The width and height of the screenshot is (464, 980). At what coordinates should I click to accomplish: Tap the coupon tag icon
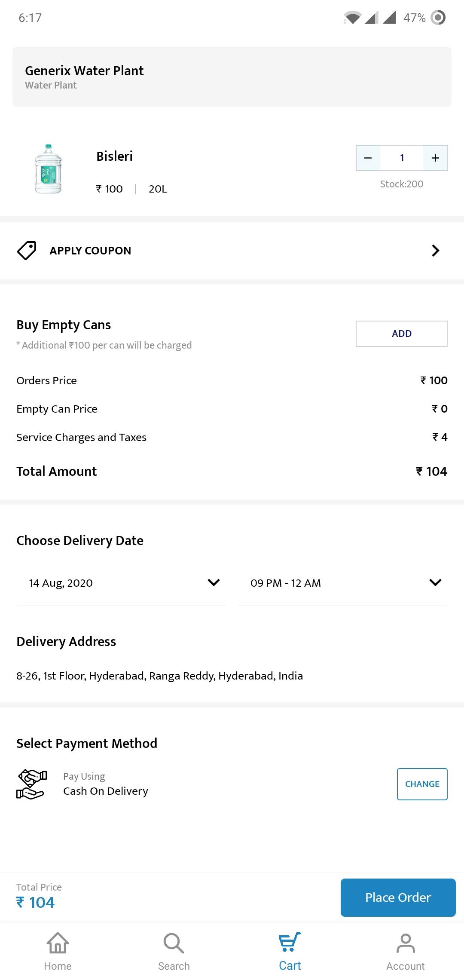(27, 251)
